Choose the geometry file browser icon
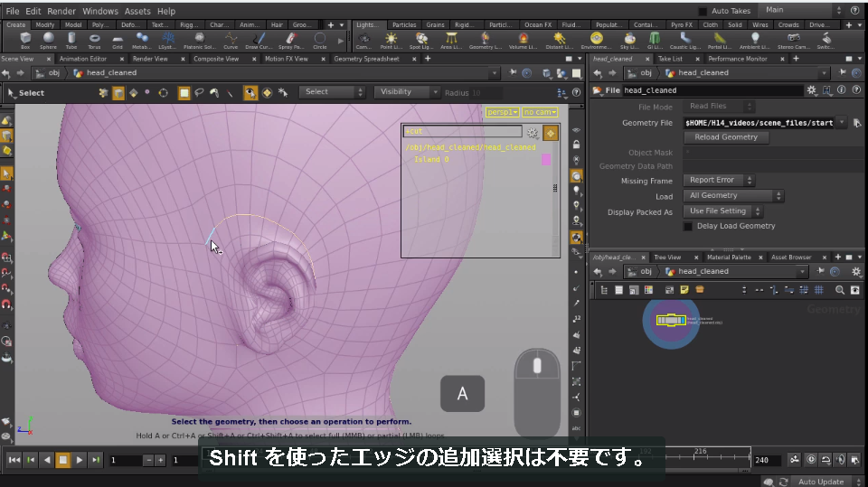Viewport: 868px width, 487px height. pos(857,123)
